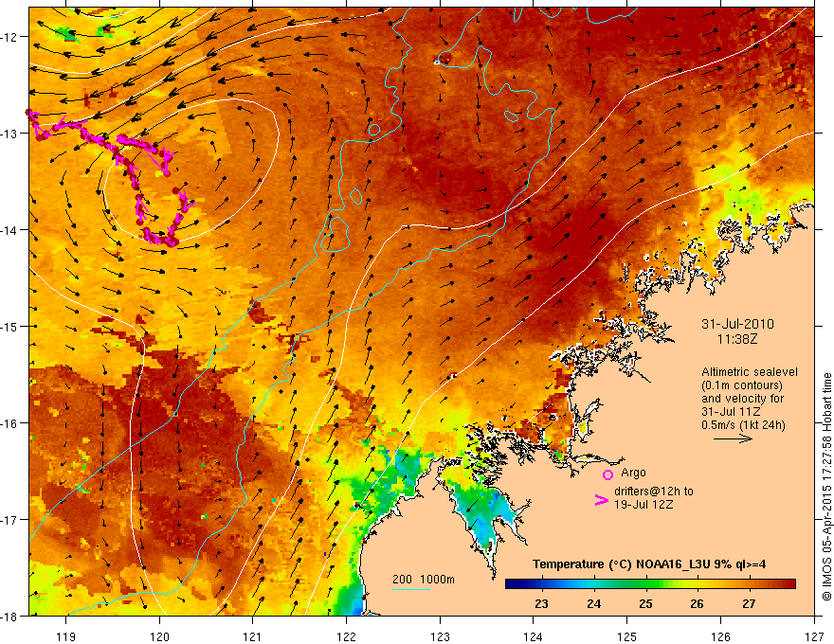Image resolution: width=834 pixels, height=644 pixels.
Task: Click the longitude axis label '124'
Action: pos(534,636)
